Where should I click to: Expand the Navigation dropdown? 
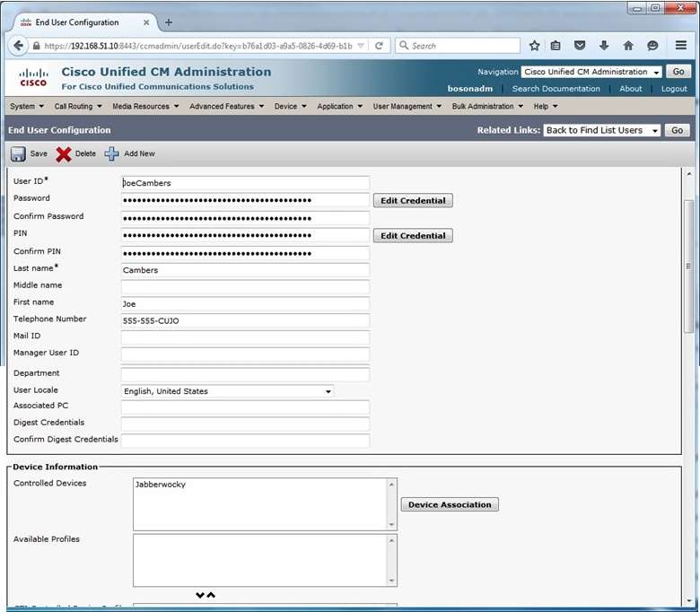click(x=591, y=72)
